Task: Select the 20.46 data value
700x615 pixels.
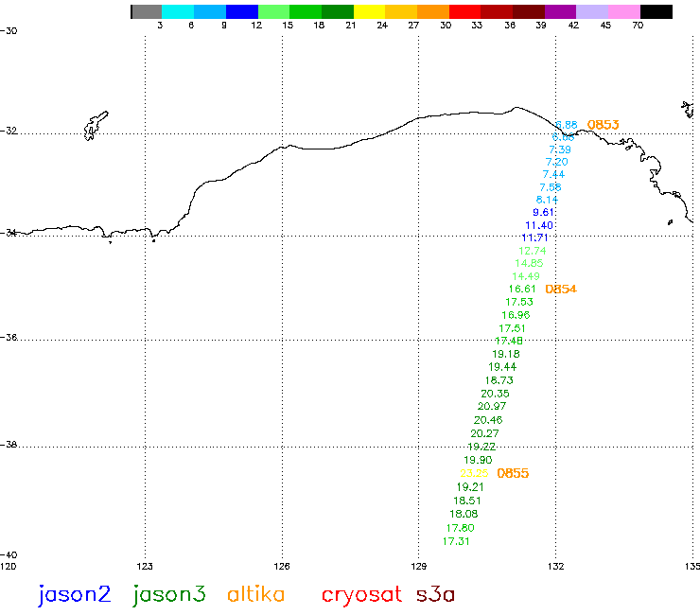Action: [488, 420]
